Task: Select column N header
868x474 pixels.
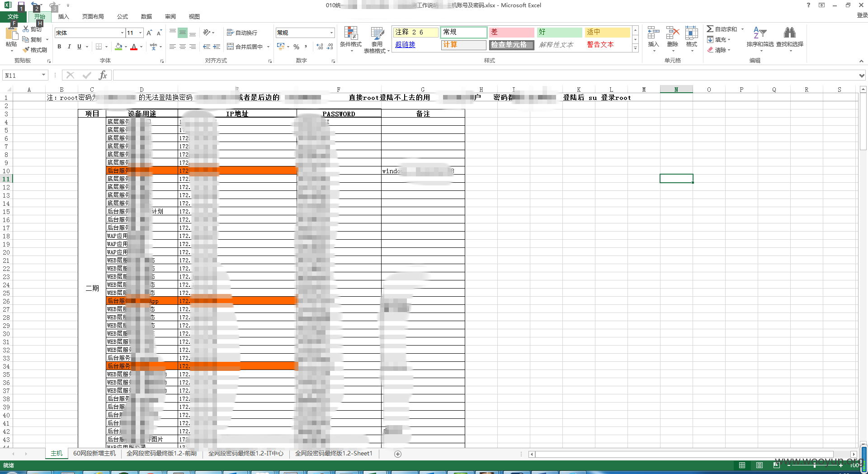Action: point(676,90)
